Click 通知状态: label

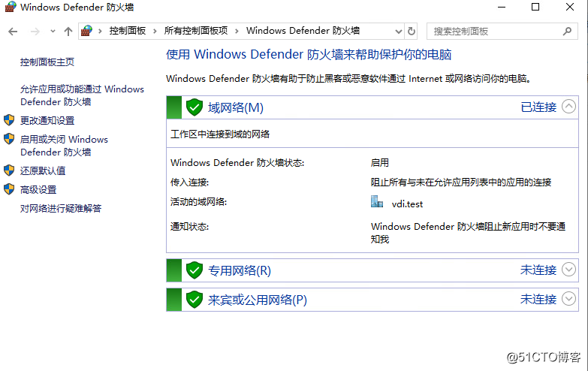(190, 227)
